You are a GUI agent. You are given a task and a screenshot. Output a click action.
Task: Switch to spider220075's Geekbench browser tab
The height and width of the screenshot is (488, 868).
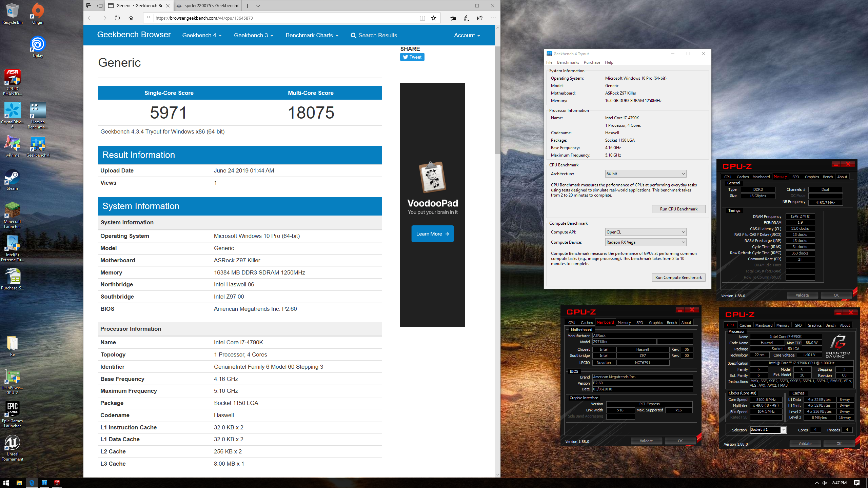(208, 6)
